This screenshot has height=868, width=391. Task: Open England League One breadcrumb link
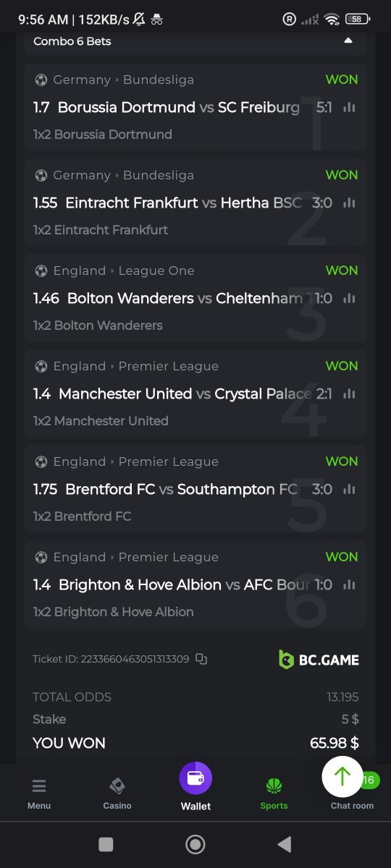click(x=124, y=271)
